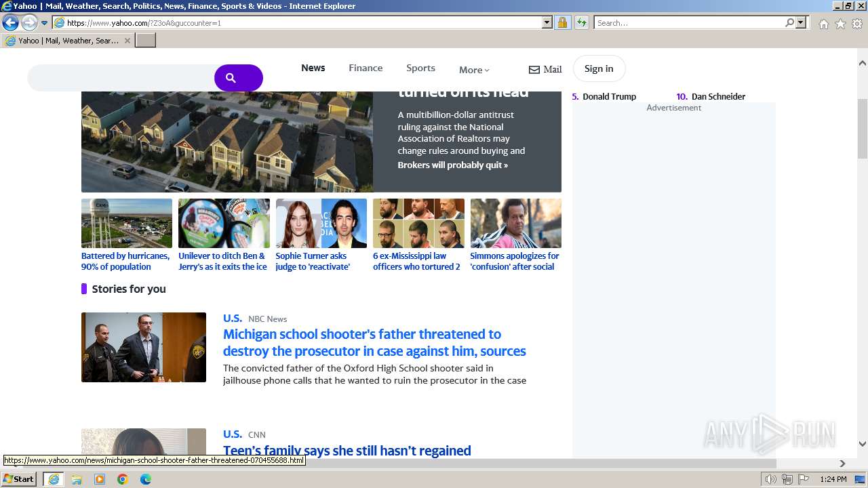Open the Michigan shooter's father courtroom image
This screenshot has width=868, height=488.
(x=144, y=347)
